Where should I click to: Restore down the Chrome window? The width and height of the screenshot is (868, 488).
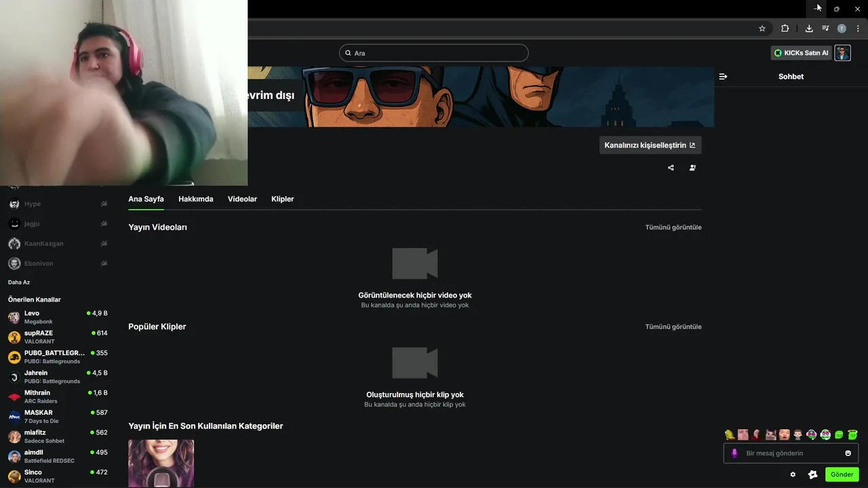point(837,9)
